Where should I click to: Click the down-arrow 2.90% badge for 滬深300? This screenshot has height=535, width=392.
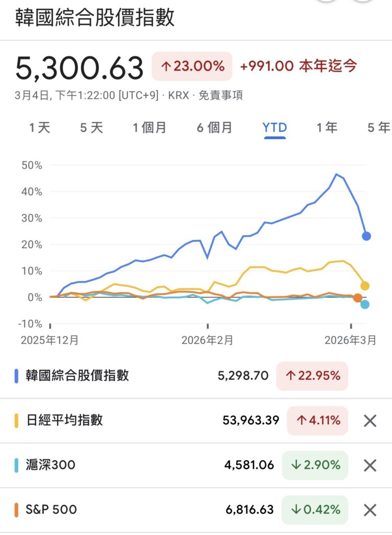(x=315, y=465)
